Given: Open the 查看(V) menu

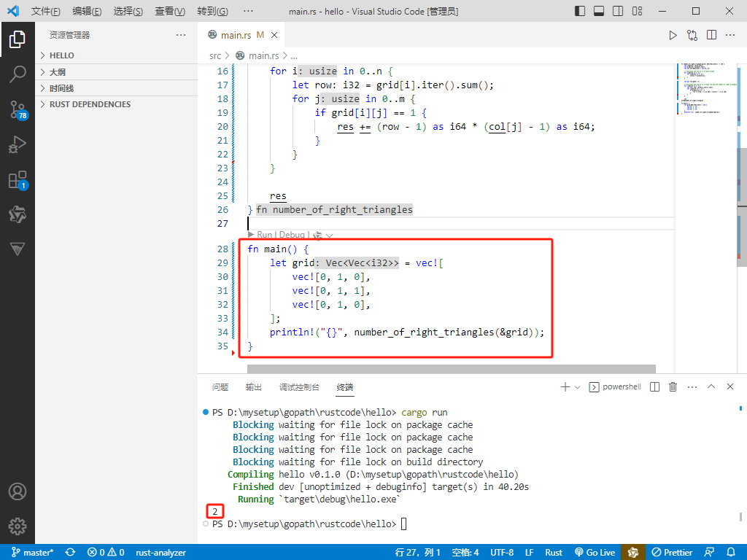Looking at the screenshot, I should click(x=170, y=12).
